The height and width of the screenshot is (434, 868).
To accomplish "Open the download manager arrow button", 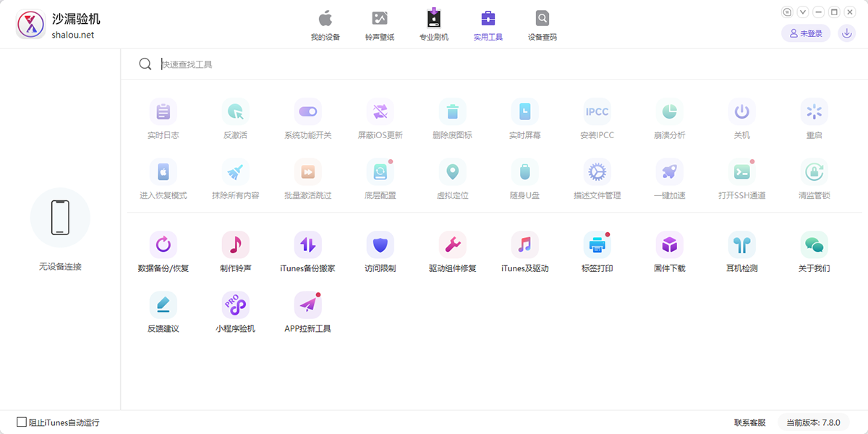I will [x=846, y=33].
